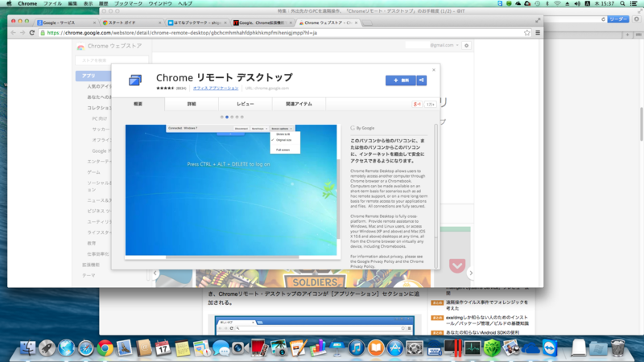Select the first screenshot carousel dot

click(x=222, y=117)
